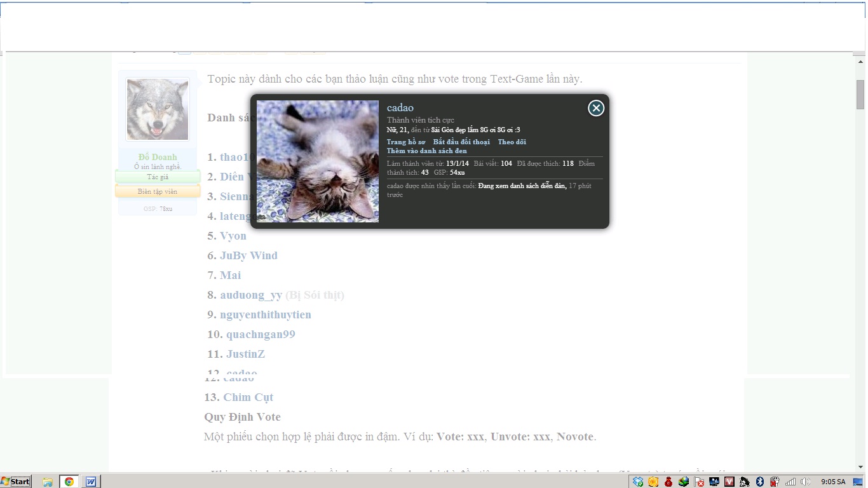Open red bottle tray icon
This screenshot has height=488, width=868.
point(668,482)
